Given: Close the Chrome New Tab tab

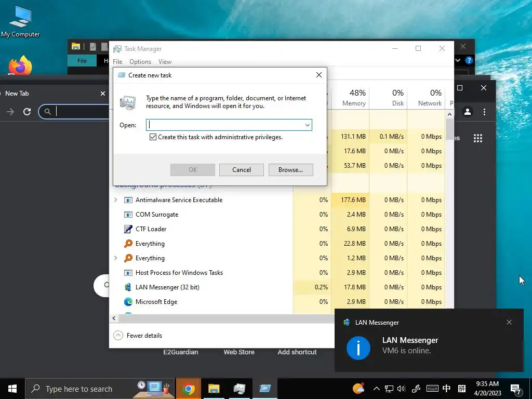Looking at the screenshot, I should point(103,94).
